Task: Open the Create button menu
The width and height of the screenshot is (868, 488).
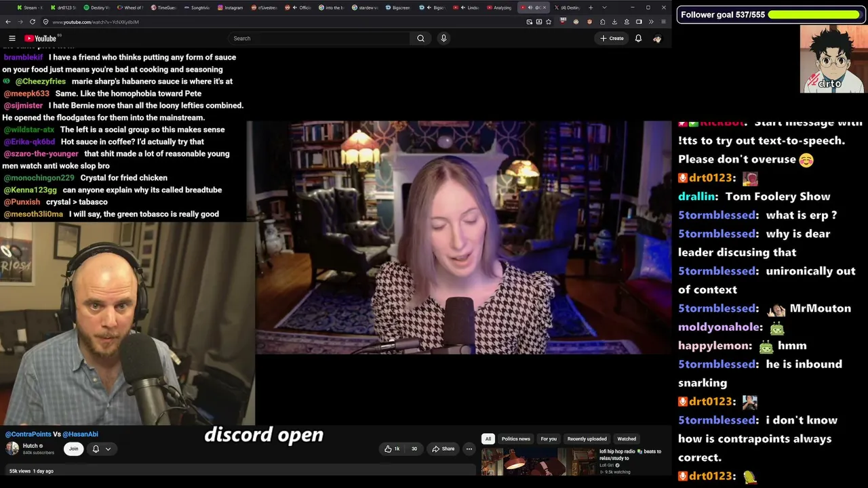Action: coord(612,39)
